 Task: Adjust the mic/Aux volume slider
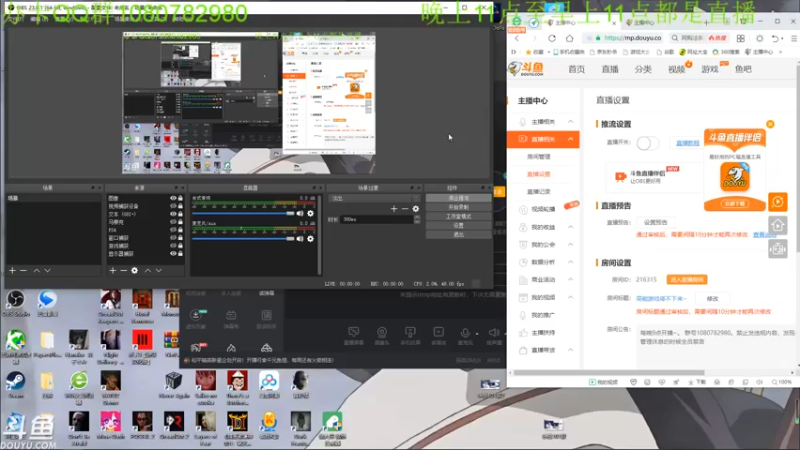(243, 238)
